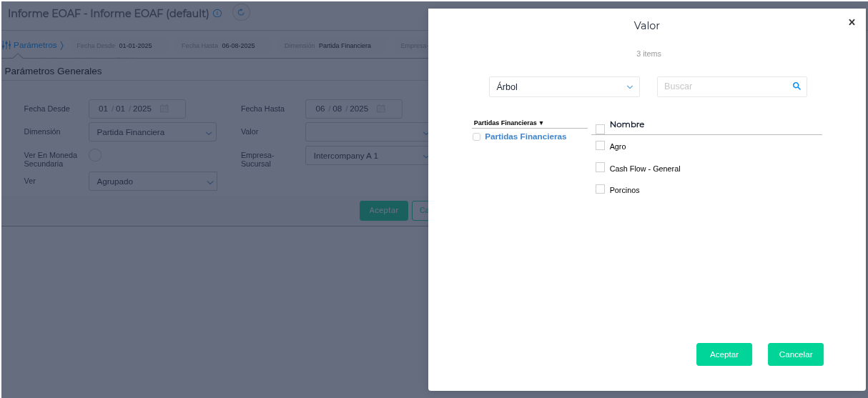Open the Ver Agrupado dropdown
The height and width of the screenshot is (398, 868).
pyautogui.click(x=152, y=181)
